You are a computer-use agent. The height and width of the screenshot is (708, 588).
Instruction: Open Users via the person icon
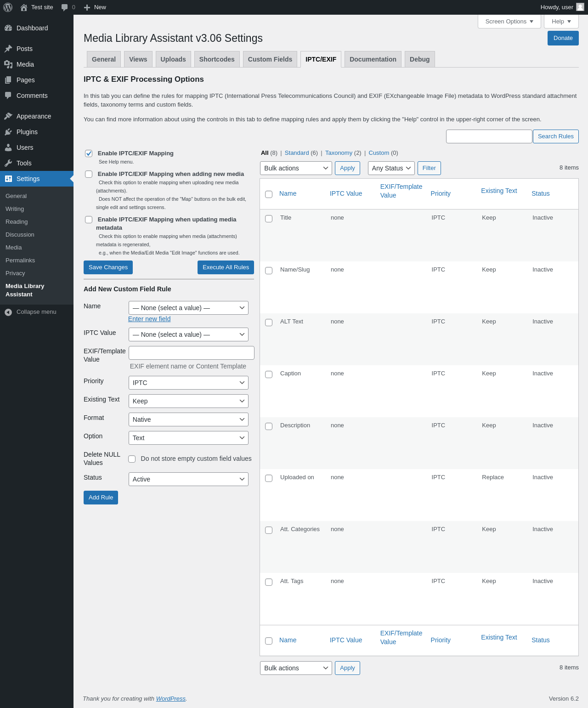pyautogui.click(x=8, y=147)
